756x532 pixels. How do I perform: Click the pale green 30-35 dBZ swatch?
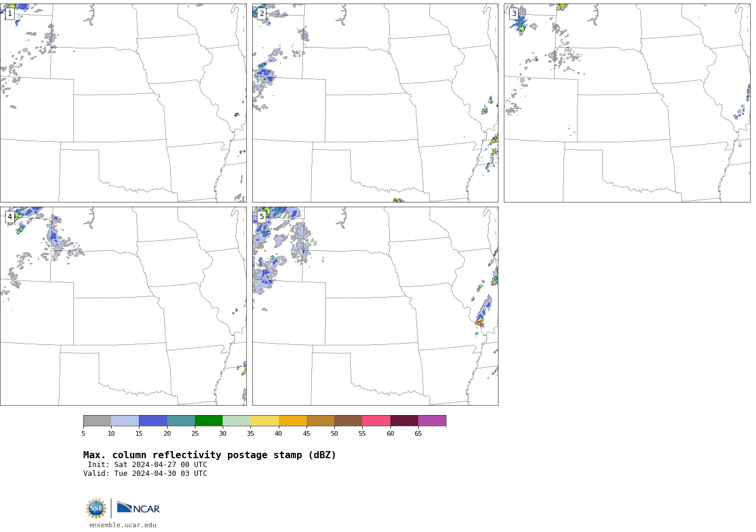pyautogui.click(x=236, y=420)
